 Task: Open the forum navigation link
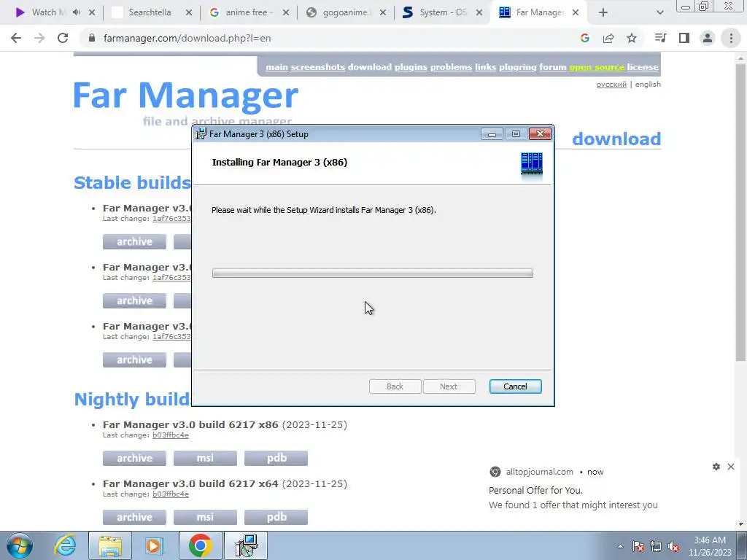pyautogui.click(x=553, y=67)
